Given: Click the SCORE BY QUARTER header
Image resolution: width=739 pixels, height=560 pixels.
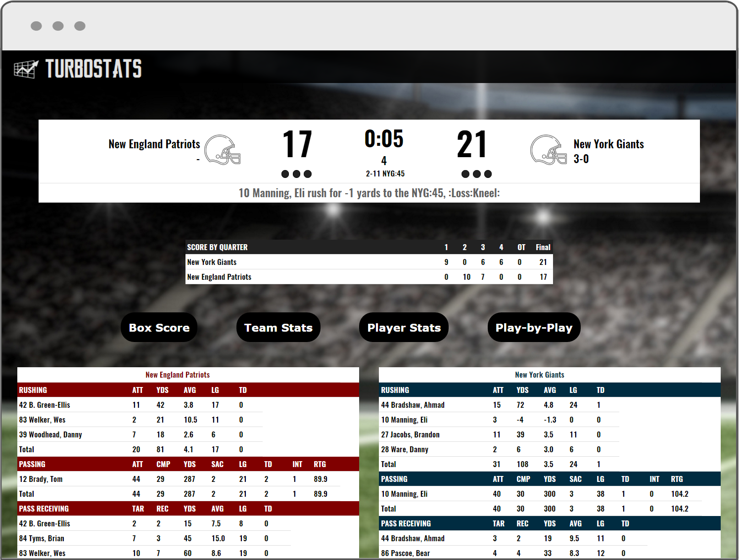Looking at the screenshot, I should [217, 247].
